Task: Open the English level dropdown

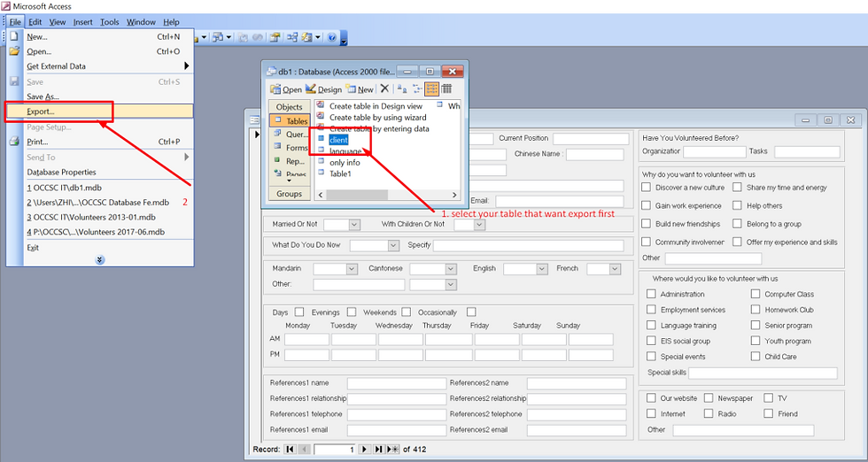Action: pyautogui.click(x=542, y=269)
